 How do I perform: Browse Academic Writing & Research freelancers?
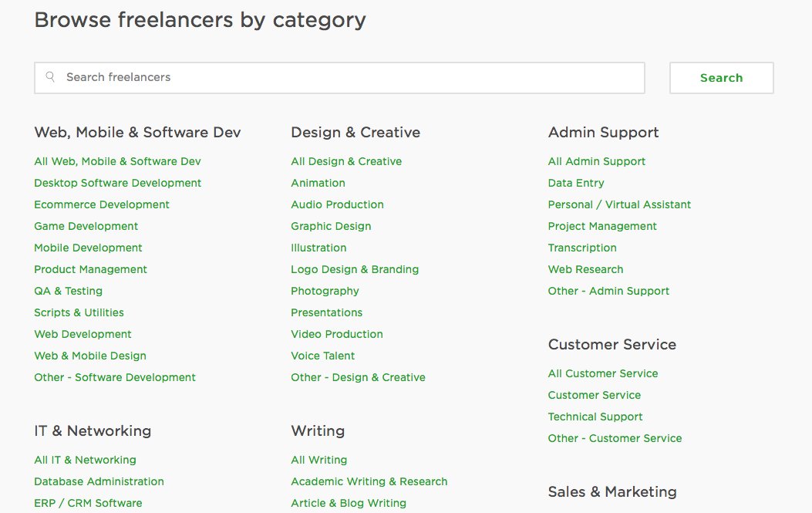point(369,481)
